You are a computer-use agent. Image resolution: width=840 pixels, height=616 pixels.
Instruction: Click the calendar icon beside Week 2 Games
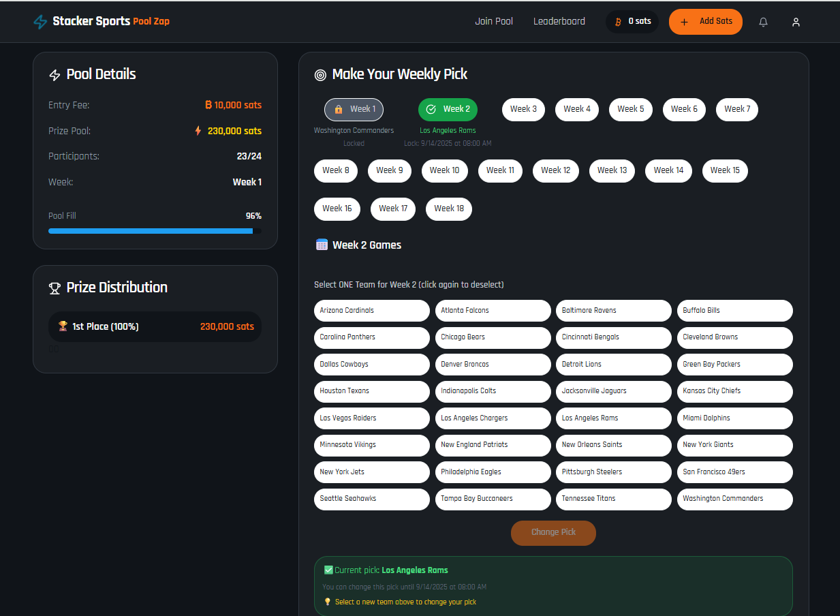322,245
